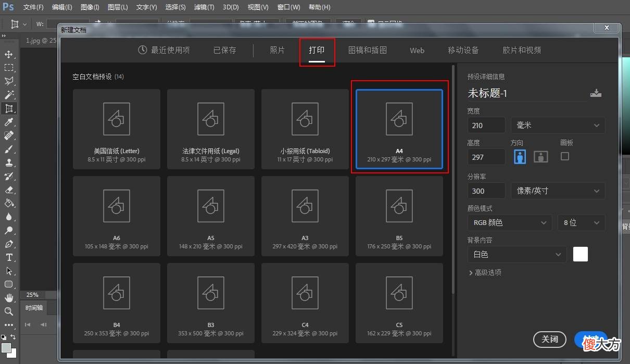
Task: Open the 时间轴 timeline panel tab
Action: (35, 308)
